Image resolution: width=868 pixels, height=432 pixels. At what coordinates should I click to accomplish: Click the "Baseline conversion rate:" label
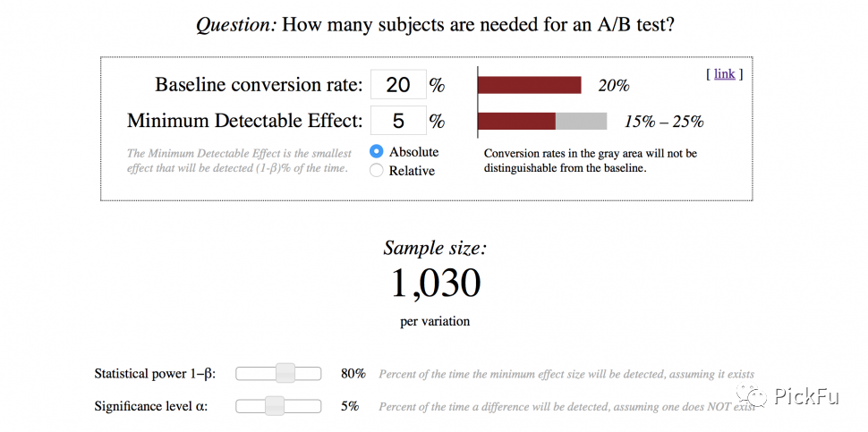point(259,85)
